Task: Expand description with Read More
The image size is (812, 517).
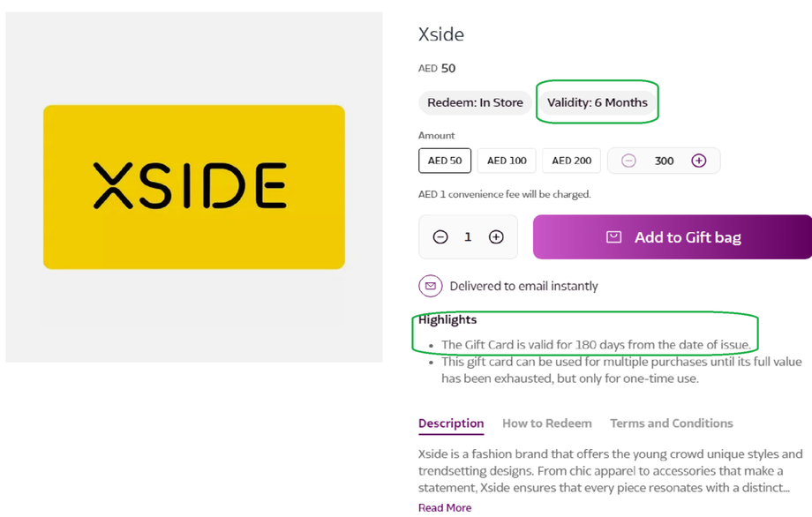Action: click(x=445, y=507)
